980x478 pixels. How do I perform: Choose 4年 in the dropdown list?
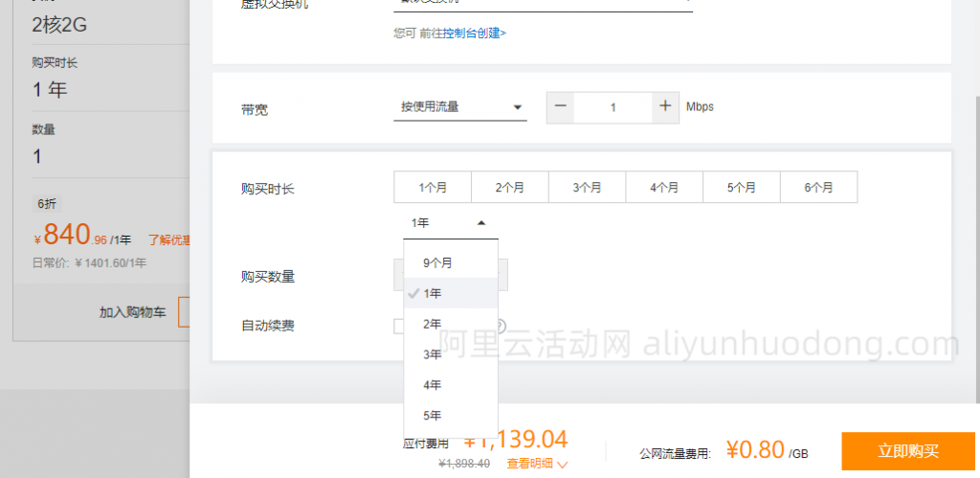pyautogui.click(x=433, y=385)
